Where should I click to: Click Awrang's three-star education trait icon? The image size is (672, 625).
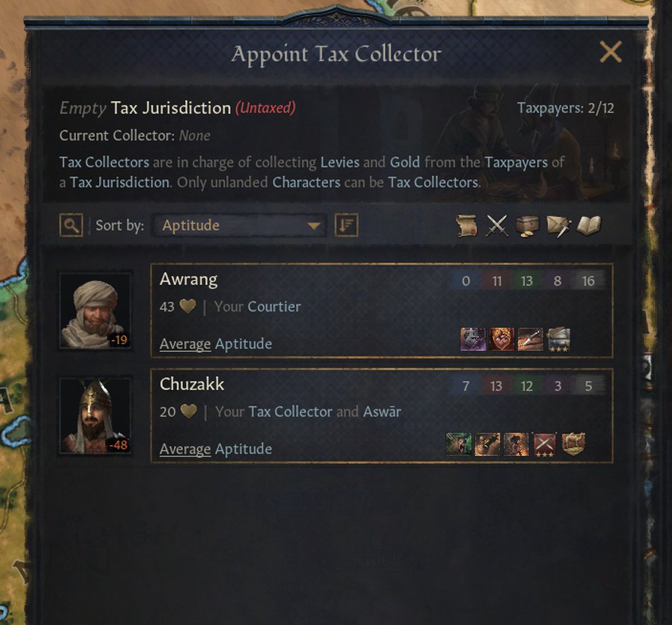pyautogui.click(x=558, y=339)
